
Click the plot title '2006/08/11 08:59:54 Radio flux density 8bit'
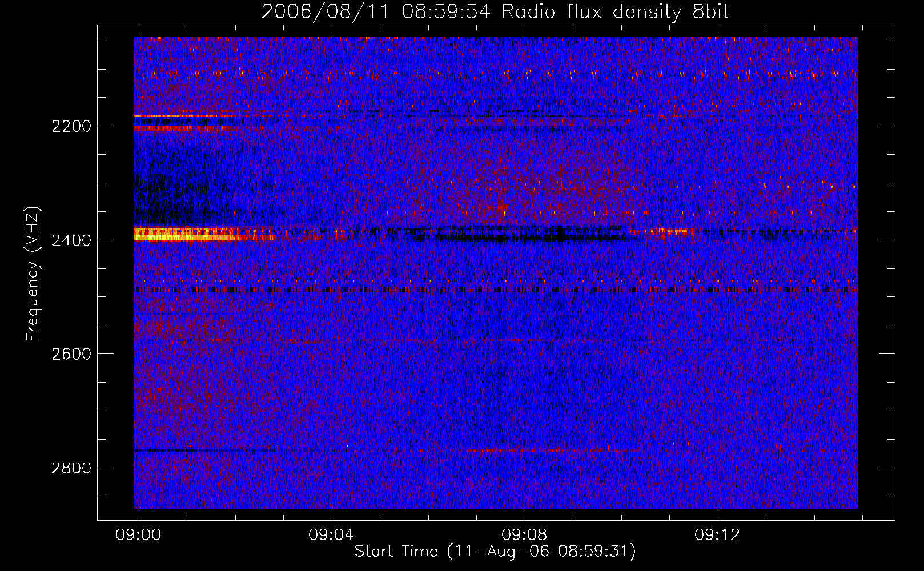pos(495,12)
